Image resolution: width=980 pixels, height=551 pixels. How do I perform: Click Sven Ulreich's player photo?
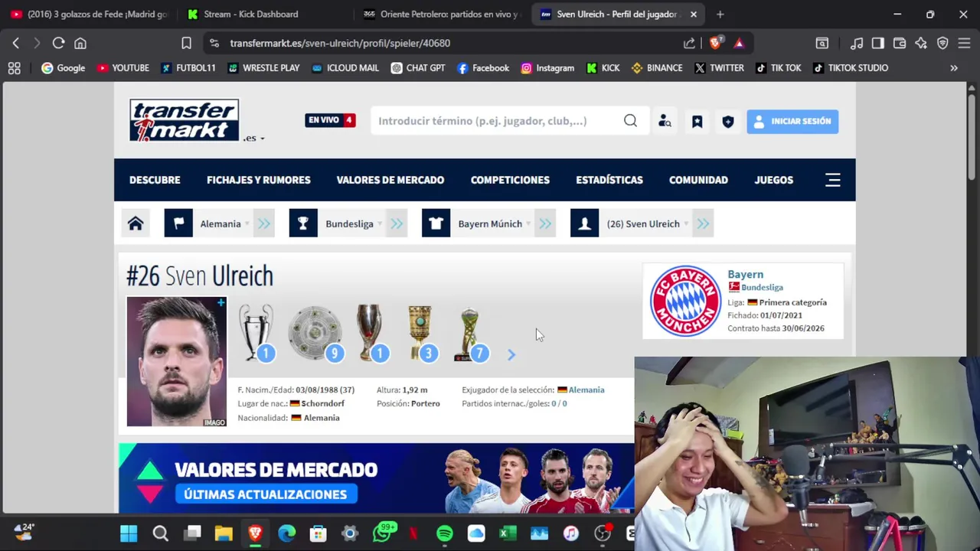[177, 361]
